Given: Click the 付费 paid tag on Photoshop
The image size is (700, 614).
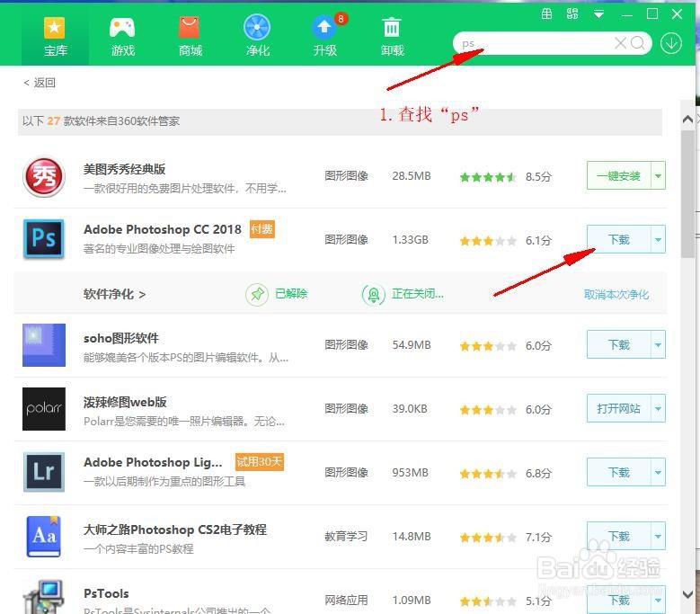Looking at the screenshot, I should click(x=261, y=229).
